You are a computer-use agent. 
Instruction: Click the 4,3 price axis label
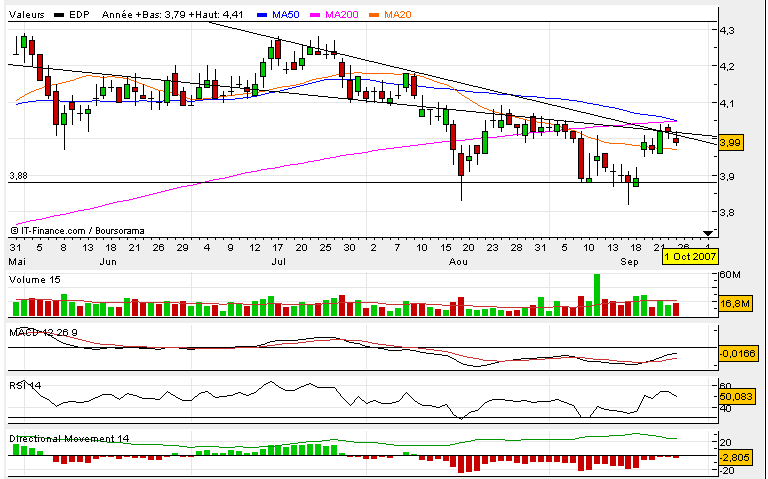pyautogui.click(x=727, y=30)
